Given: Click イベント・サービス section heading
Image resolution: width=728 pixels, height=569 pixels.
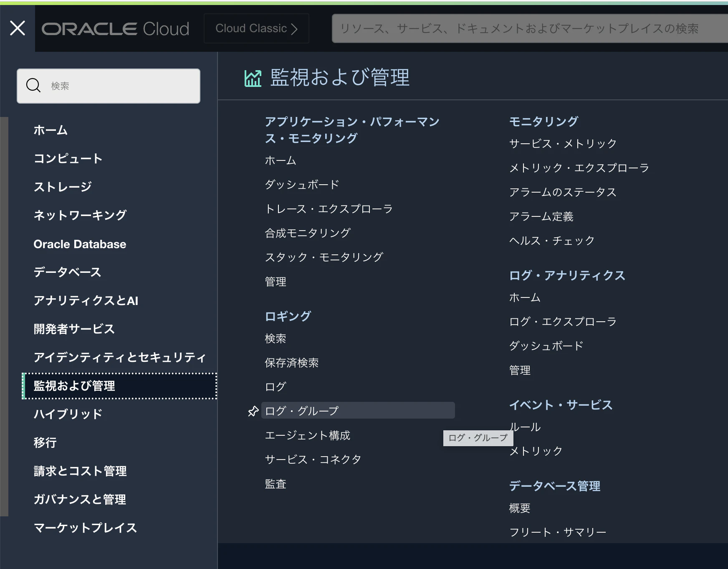Looking at the screenshot, I should pyautogui.click(x=561, y=405).
